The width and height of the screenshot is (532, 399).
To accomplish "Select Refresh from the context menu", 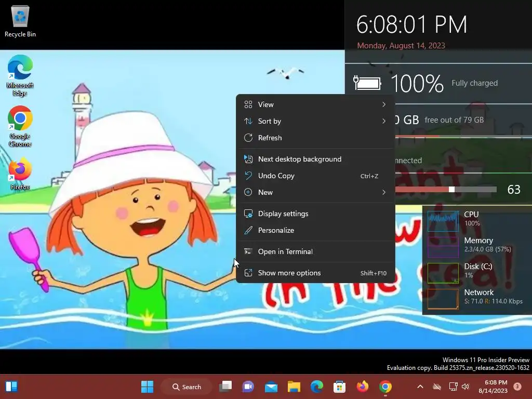I will [x=315, y=138].
